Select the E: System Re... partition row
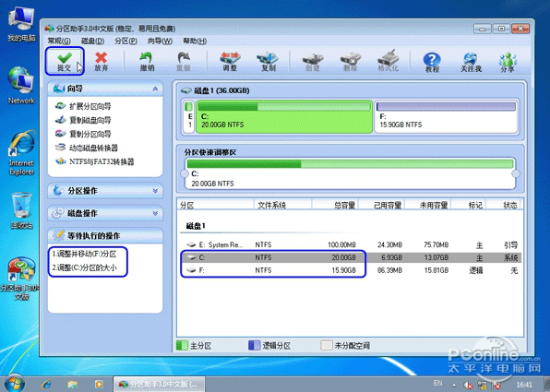The height and width of the screenshot is (392, 550). click(350, 244)
